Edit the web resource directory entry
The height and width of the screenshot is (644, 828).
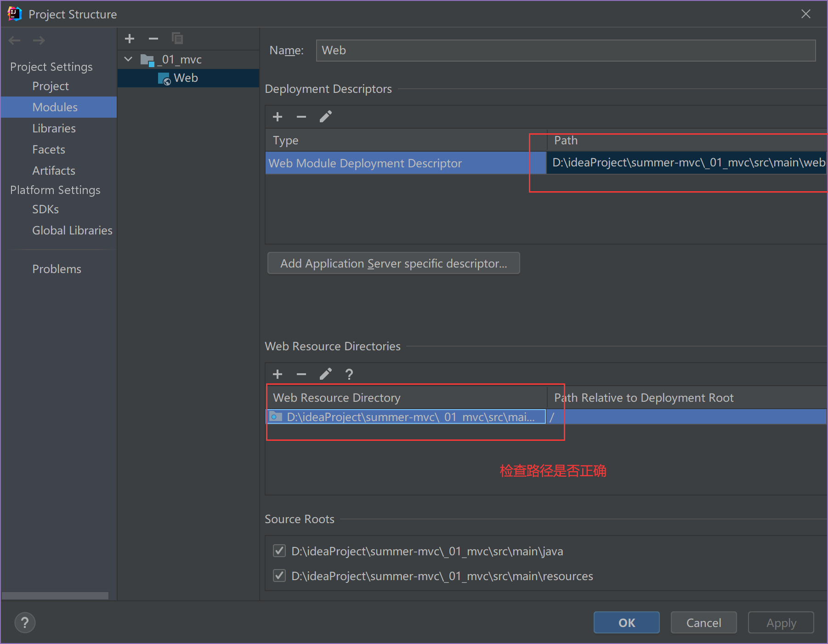pyautogui.click(x=325, y=374)
